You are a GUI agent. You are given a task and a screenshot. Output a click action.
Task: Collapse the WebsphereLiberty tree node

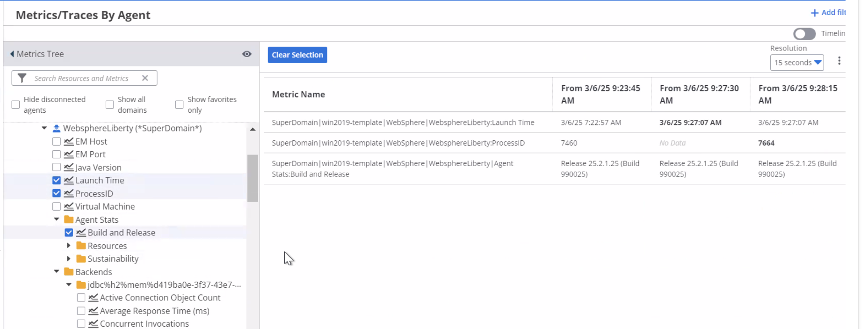point(44,128)
